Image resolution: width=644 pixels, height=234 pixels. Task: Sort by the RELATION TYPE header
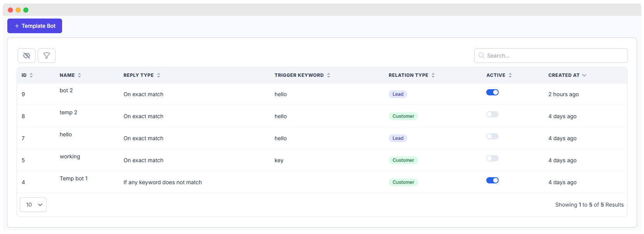(412, 75)
